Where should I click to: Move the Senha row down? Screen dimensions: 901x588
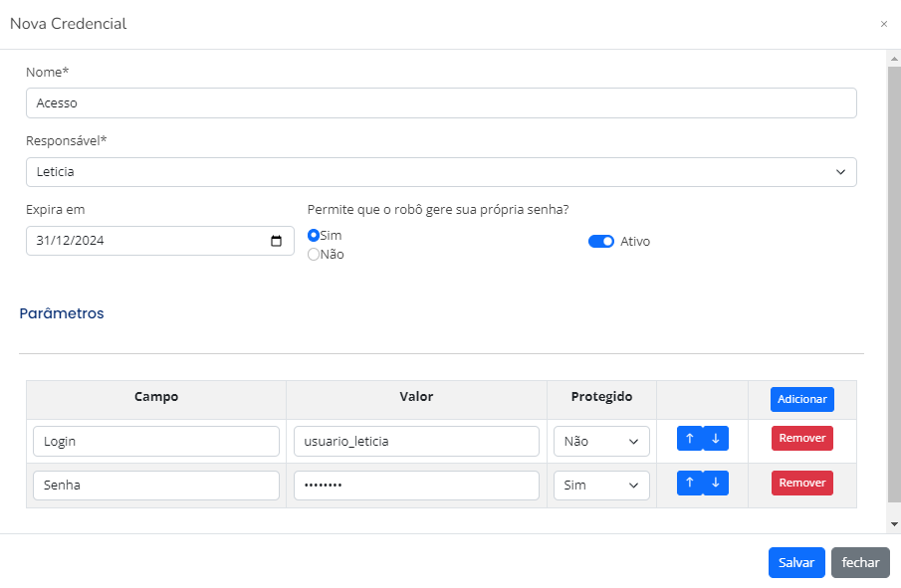(716, 483)
